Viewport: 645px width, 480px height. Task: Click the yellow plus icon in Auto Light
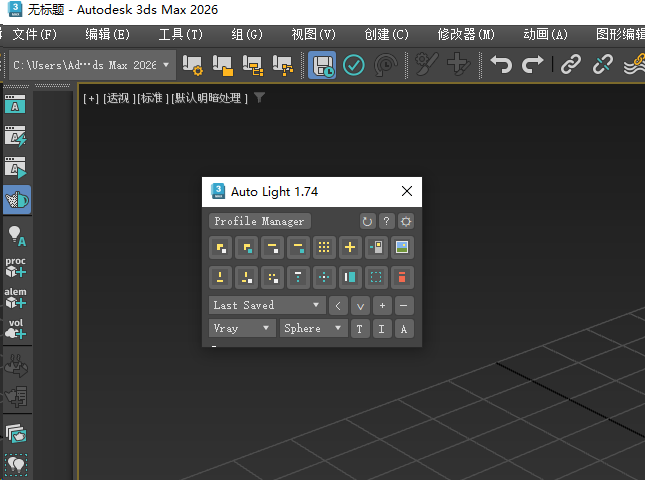pos(350,248)
